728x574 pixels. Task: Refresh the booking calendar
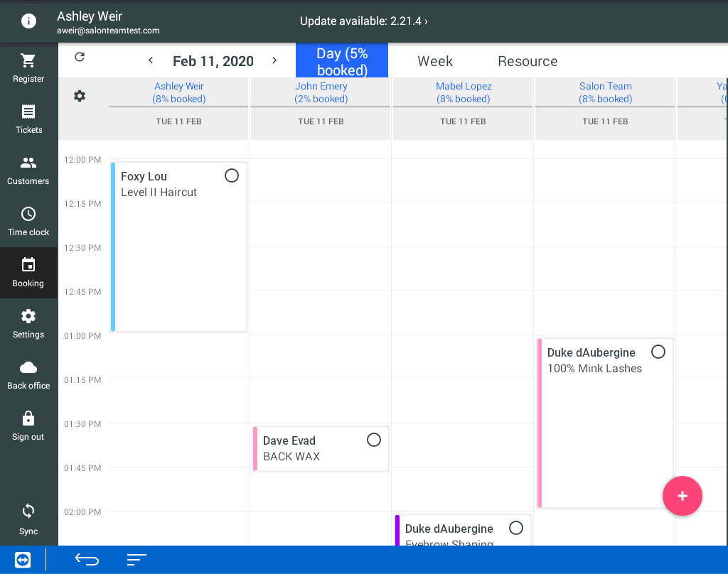click(x=80, y=58)
